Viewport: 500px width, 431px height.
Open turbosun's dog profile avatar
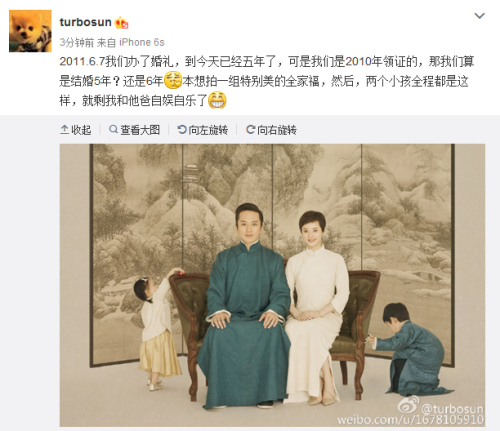[x=30, y=31]
